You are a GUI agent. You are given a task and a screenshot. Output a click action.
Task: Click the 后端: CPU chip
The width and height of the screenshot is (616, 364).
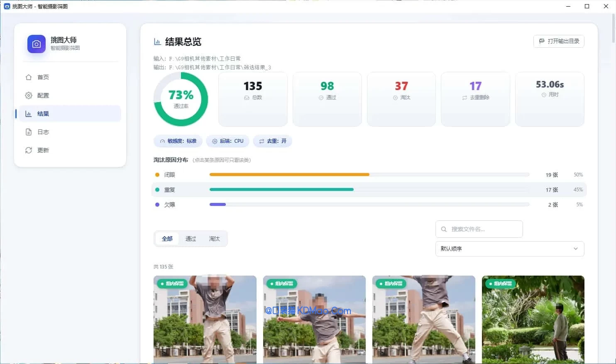pyautogui.click(x=227, y=141)
